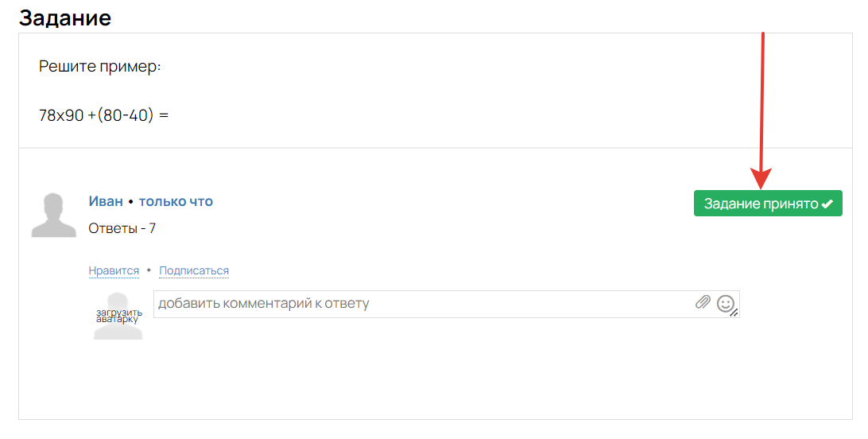868x439 pixels.
Task: Click the загрузить аватарку upload avatar placeholder
Action: (118, 316)
